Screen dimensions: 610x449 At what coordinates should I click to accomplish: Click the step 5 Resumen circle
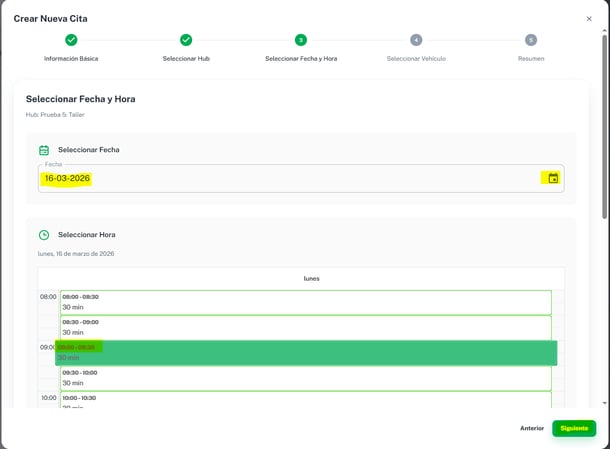pyautogui.click(x=531, y=40)
